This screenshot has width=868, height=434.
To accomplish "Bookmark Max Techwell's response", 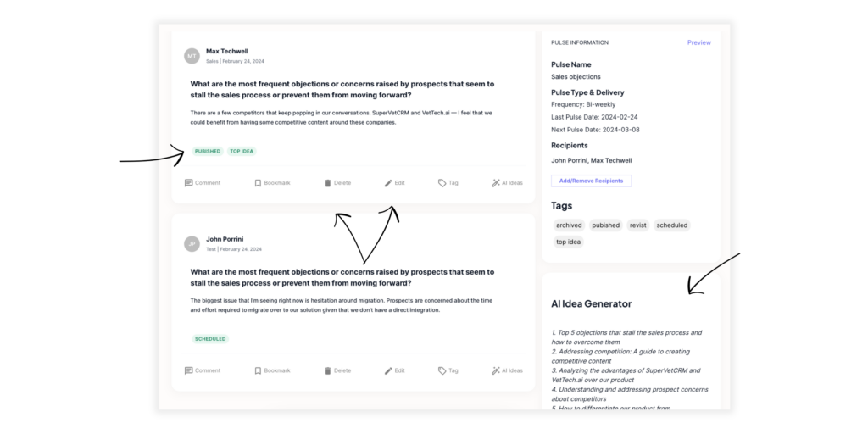I will pyautogui.click(x=272, y=183).
